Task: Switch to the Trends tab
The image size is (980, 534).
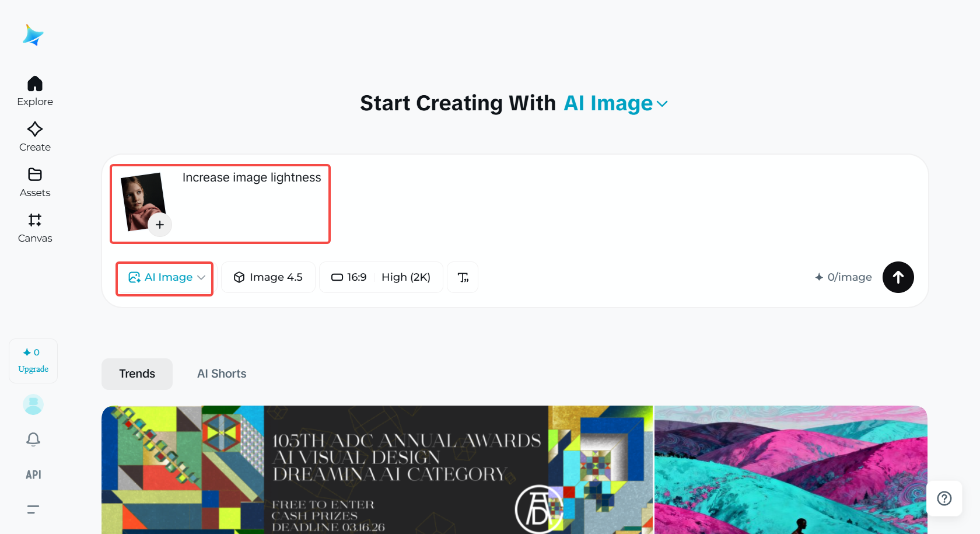Action: (137, 374)
